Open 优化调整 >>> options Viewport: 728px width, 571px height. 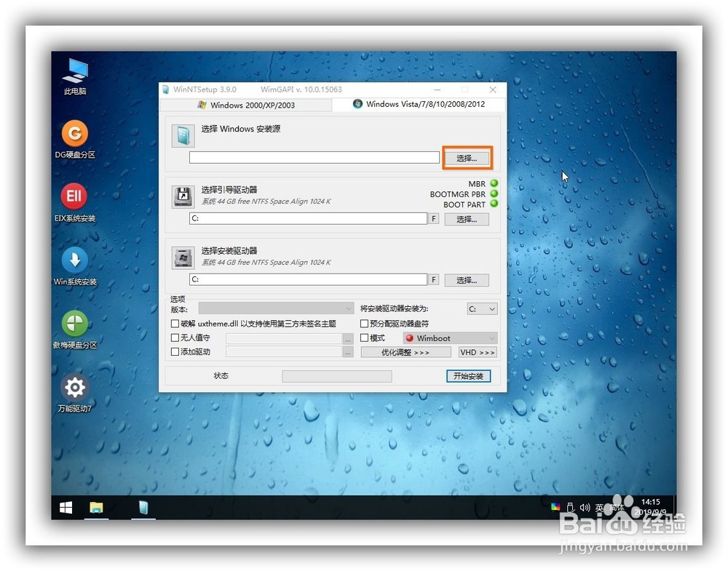(x=405, y=353)
